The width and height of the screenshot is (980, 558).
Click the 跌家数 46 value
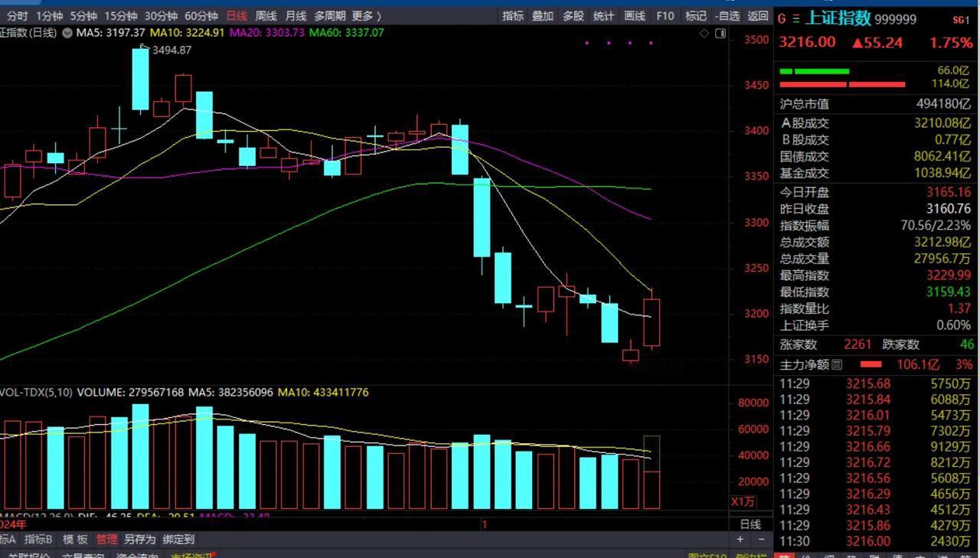[967, 345]
